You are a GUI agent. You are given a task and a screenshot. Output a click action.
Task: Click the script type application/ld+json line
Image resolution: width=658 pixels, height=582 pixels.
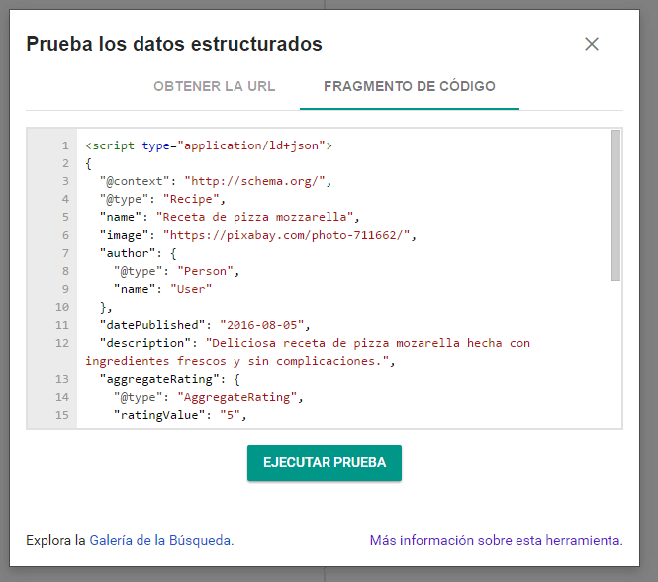[x=209, y=146]
